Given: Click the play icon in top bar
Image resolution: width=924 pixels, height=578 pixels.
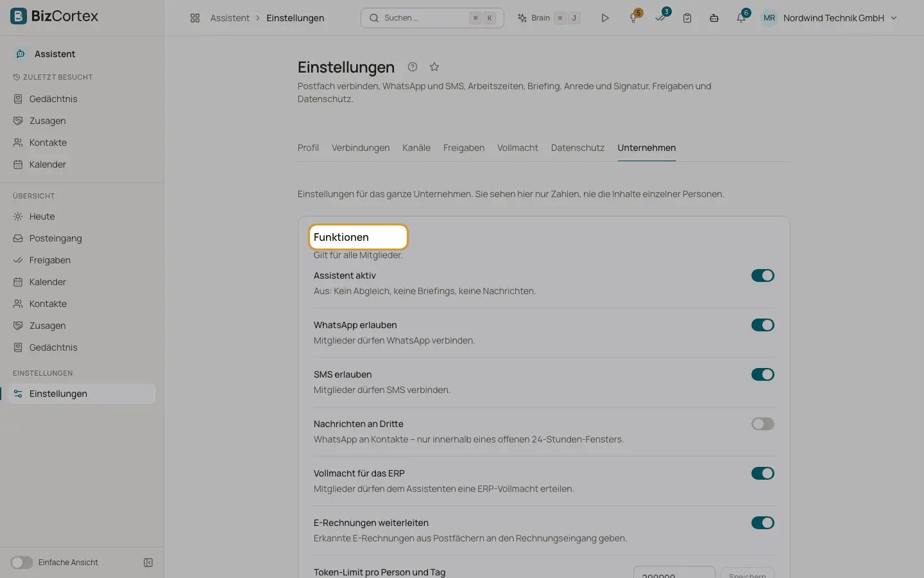Looking at the screenshot, I should (x=605, y=18).
